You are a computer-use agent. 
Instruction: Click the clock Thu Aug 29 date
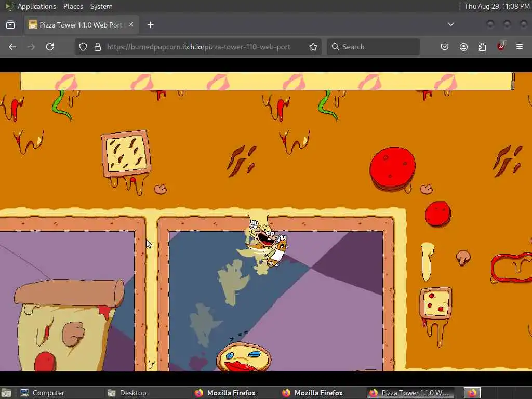[x=497, y=6]
